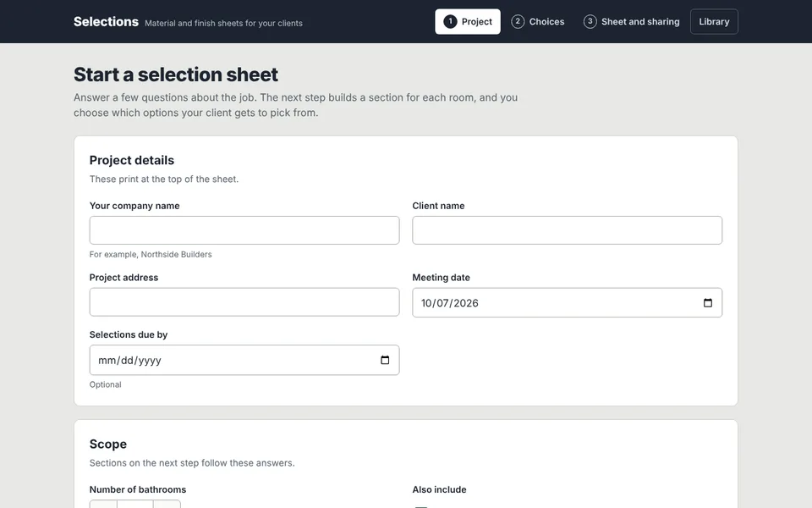Screen dimensions: 812x508
Task: Click the Meeting date field 10/07/2026
Action: click(567, 303)
